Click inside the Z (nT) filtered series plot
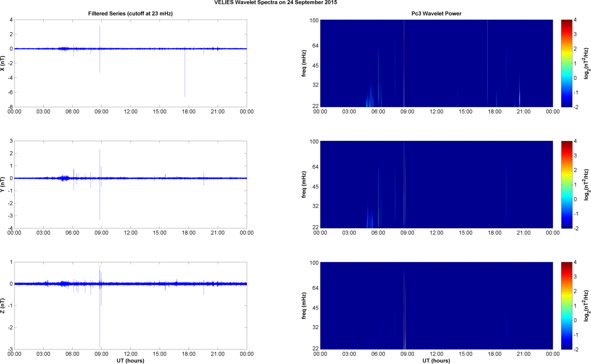 (130, 305)
